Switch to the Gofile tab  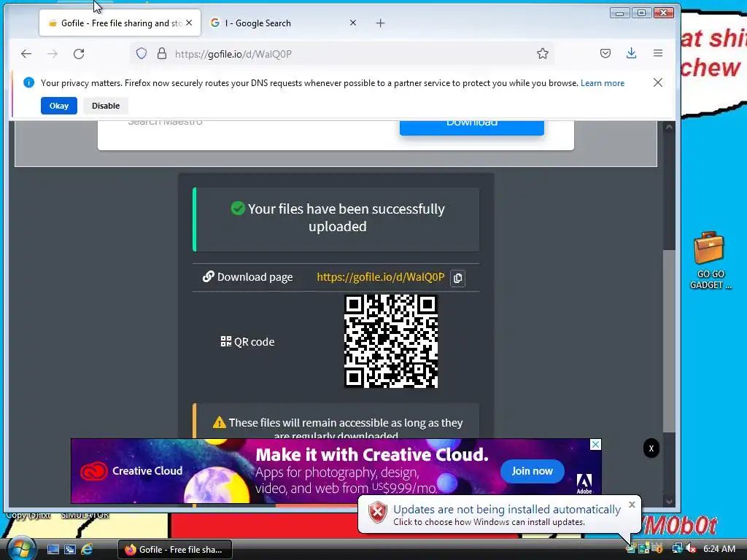coord(120,23)
